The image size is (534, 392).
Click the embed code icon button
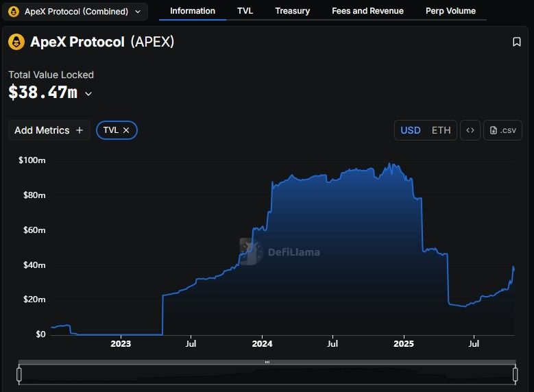click(470, 130)
